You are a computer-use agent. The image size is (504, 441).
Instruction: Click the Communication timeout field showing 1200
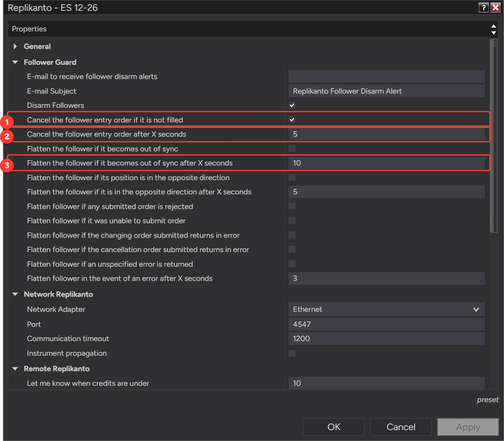tap(386, 339)
